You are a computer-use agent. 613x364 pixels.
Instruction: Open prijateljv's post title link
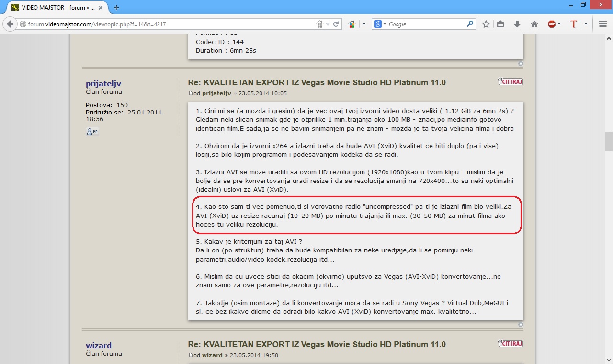click(x=317, y=82)
